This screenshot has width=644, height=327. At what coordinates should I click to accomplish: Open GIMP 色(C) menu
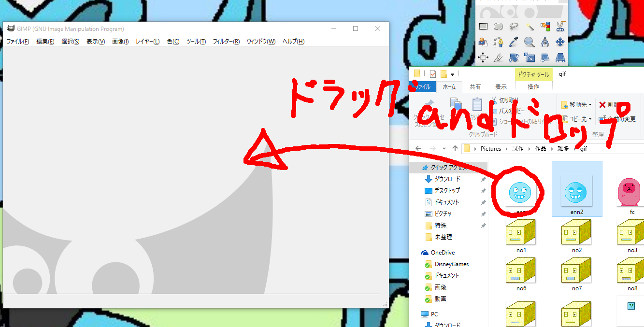click(173, 42)
